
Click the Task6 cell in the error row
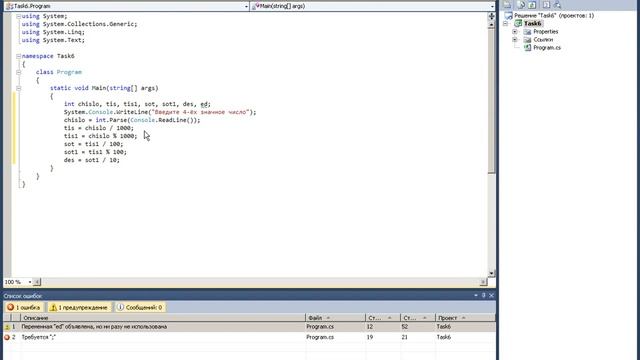click(x=444, y=337)
